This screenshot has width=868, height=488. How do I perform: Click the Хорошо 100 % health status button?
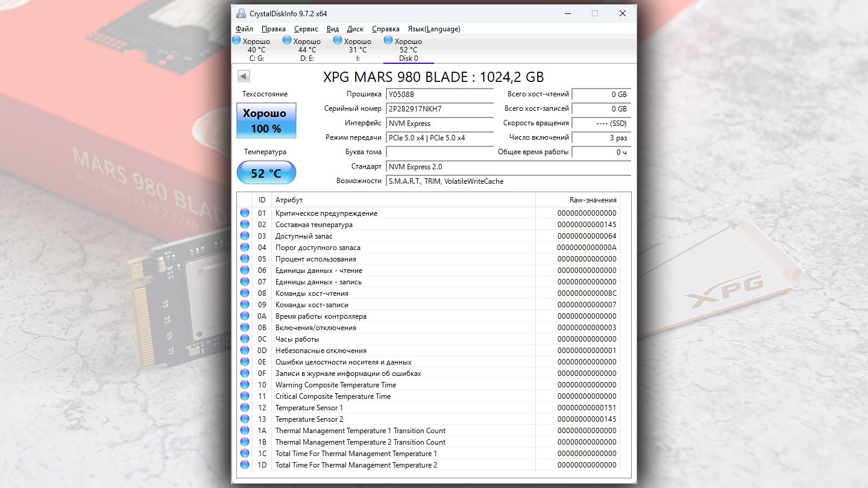266,120
